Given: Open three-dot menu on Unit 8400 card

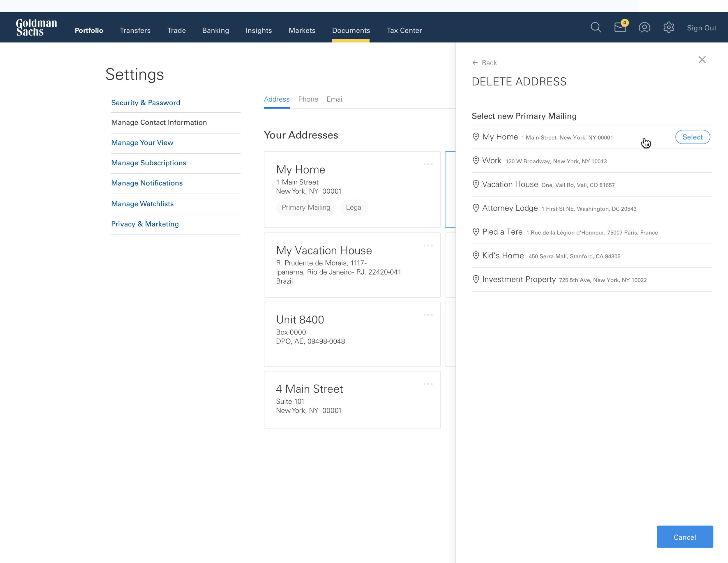Looking at the screenshot, I should (428, 315).
